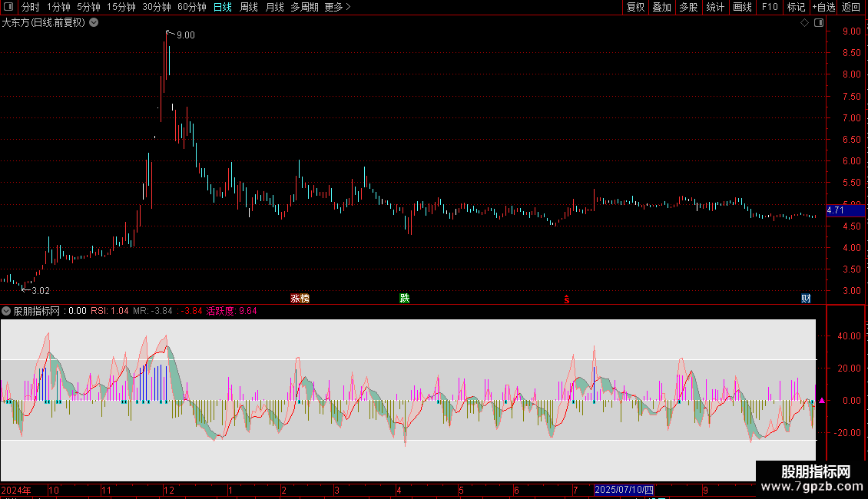Click the 2025/07/10 date label on timeline

(624, 489)
